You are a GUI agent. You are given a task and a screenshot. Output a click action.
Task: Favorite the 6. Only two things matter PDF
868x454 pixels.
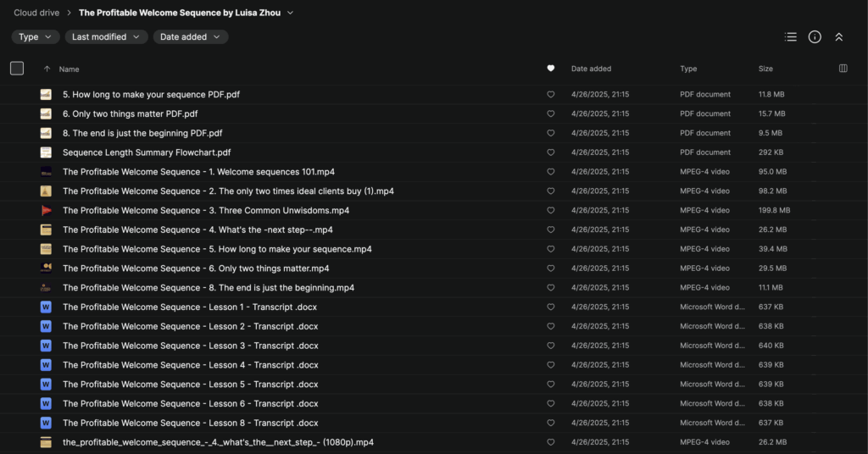click(x=550, y=113)
